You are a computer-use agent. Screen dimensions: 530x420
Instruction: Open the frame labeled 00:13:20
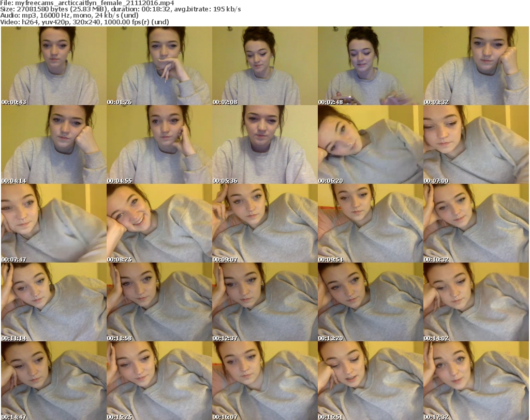(371, 302)
